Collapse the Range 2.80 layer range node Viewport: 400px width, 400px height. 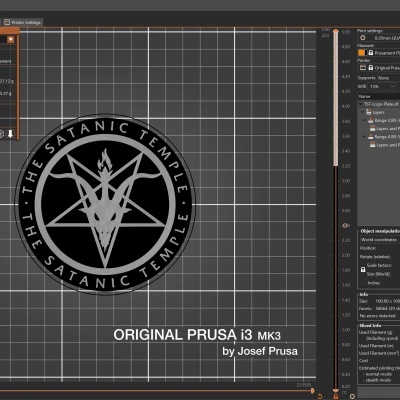(x=365, y=120)
